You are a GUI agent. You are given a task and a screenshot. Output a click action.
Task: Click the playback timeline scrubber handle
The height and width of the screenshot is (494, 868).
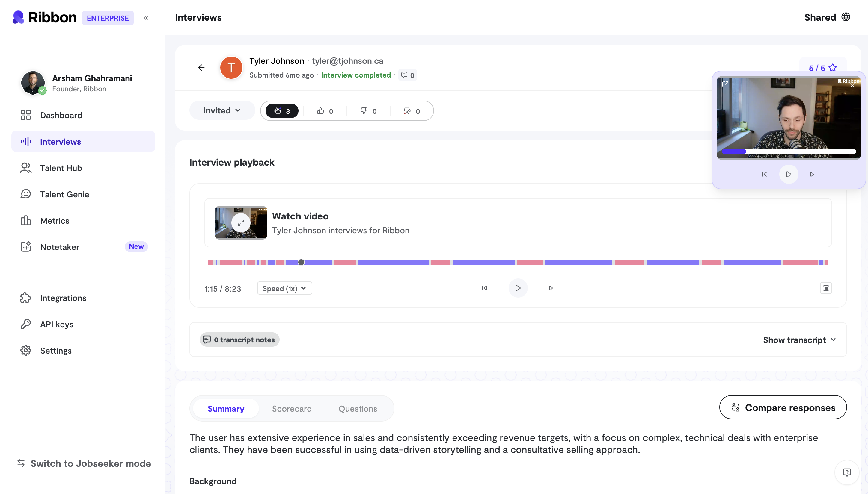click(301, 262)
